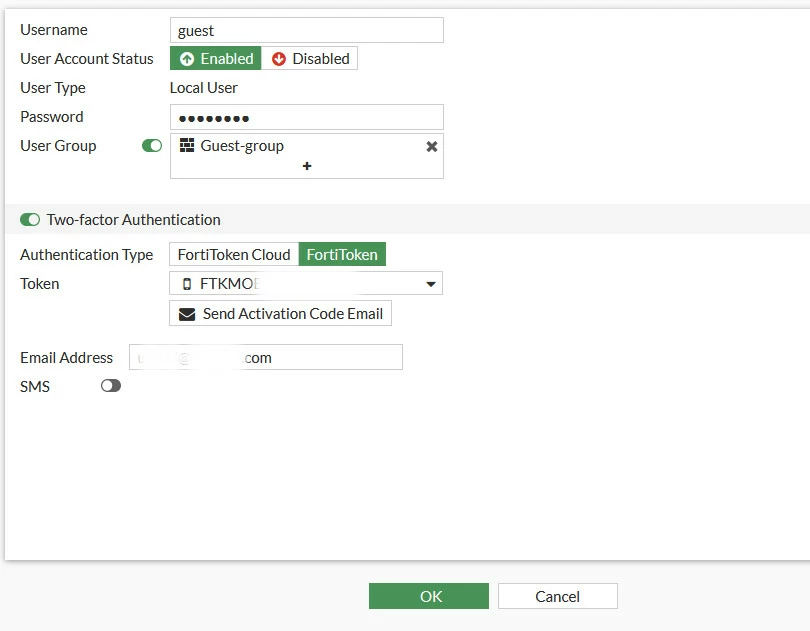Viewport: 810px width, 631px height.
Task: Choose FortiToken Cloud authentication type
Action: [234, 254]
